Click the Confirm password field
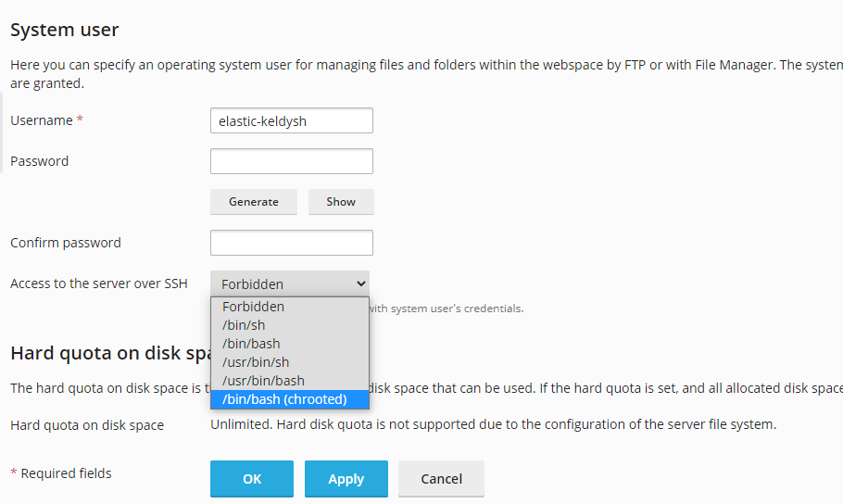Image resolution: width=843 pixels, height=504 pixels. click(x=292, y=243)
